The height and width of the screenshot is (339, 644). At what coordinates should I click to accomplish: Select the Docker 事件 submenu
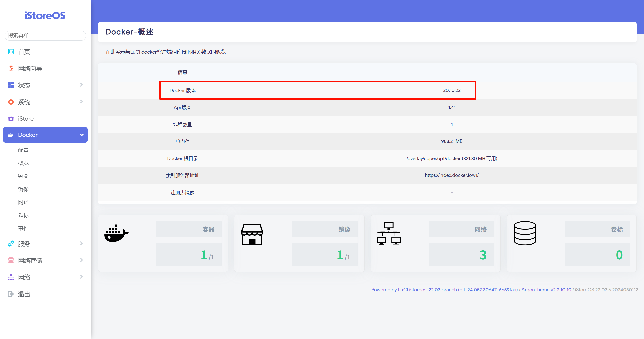coord(23,229)
